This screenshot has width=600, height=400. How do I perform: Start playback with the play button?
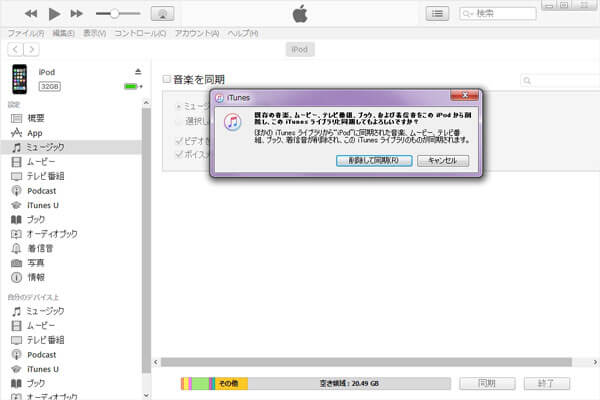pyautogui.click(x=54, y=14)
